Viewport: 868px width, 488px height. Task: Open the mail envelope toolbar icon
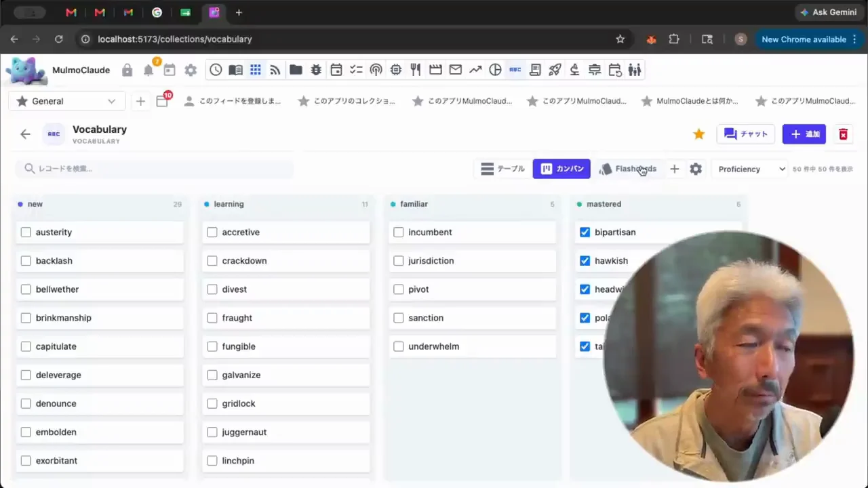pos(456,70)
